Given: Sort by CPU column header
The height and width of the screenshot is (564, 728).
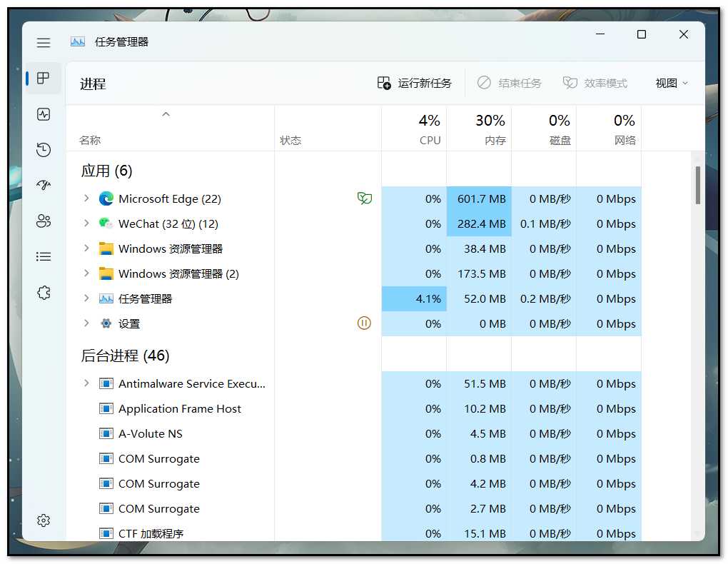Looking at the screenshot, I should 414,129.
